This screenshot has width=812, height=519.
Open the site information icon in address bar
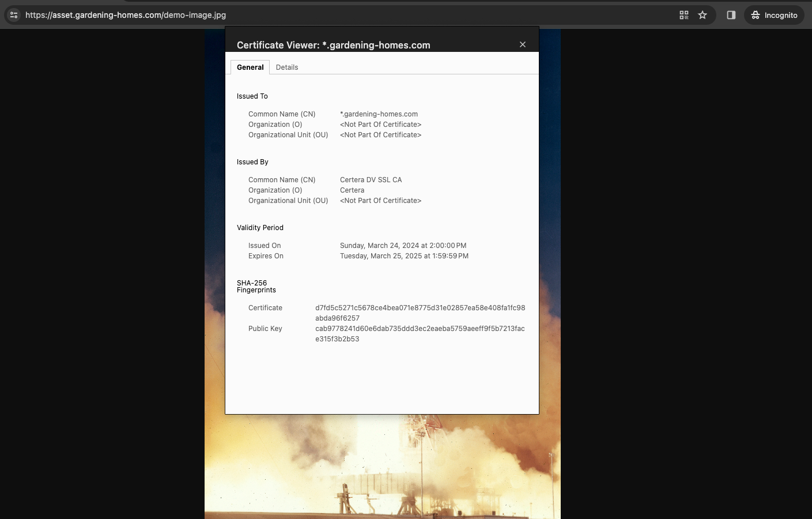pos(14,15)
